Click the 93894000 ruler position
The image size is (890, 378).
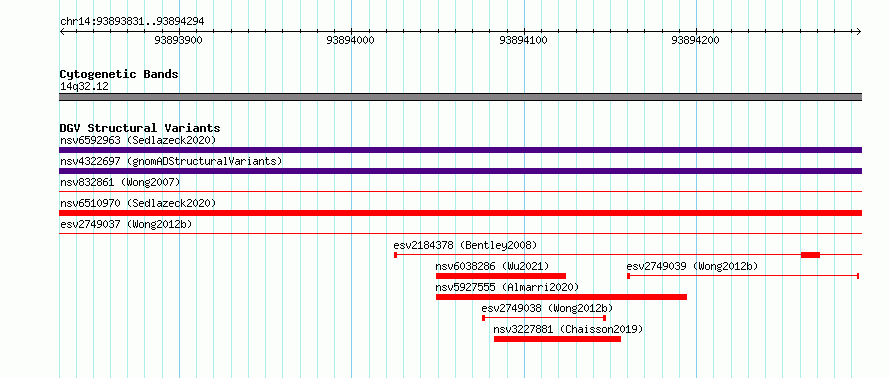pyautogui.click(x=350, y=40)
